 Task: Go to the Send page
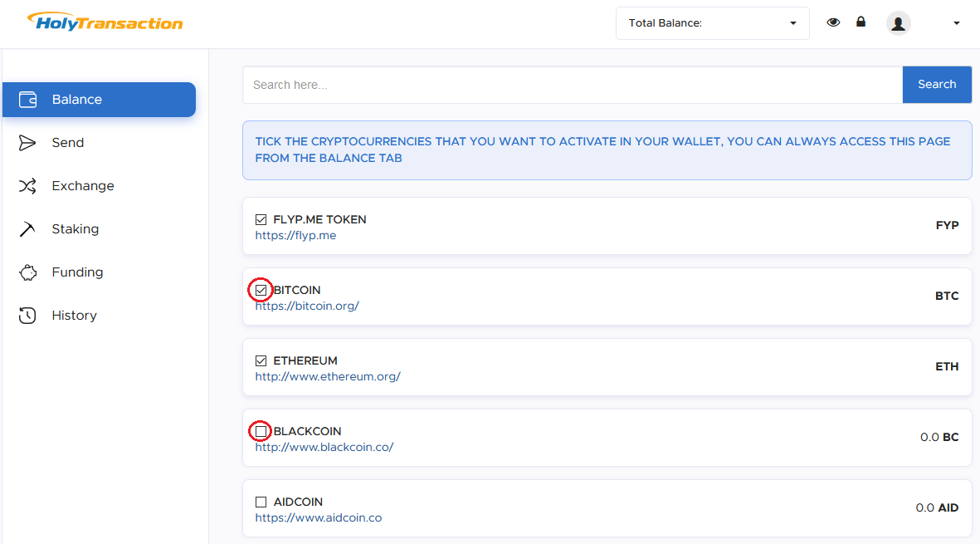coord(67,143)
